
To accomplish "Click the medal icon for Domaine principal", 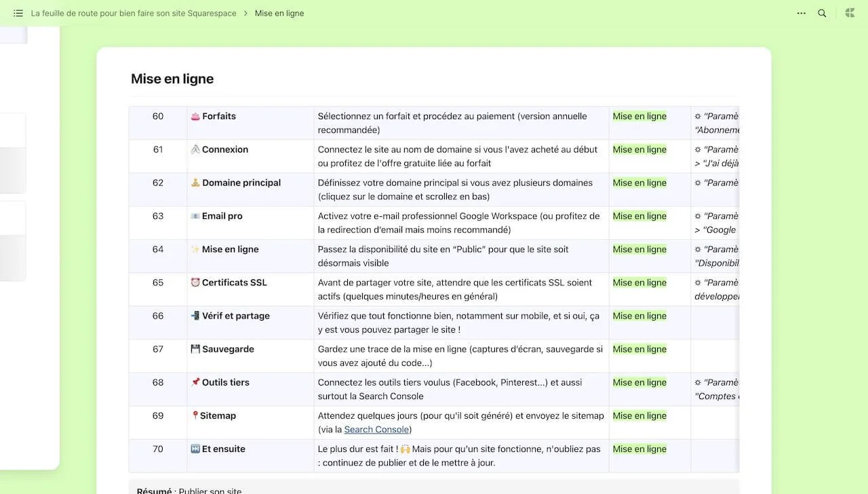I will (195, 182).
